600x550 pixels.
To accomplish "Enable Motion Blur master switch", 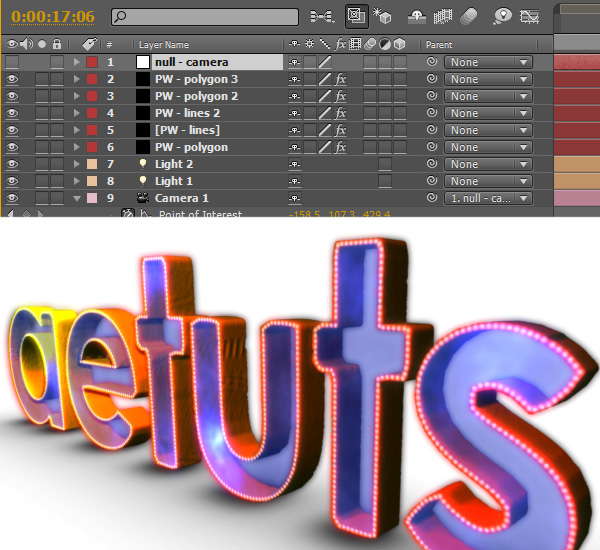I will tap(469, 16).
